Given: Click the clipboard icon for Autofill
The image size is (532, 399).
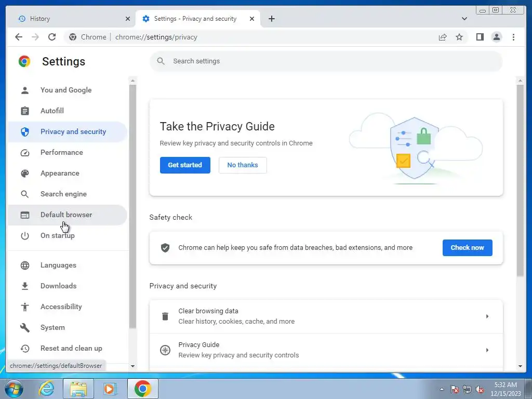Looking at the screenshot, I should tap(25, 111).
